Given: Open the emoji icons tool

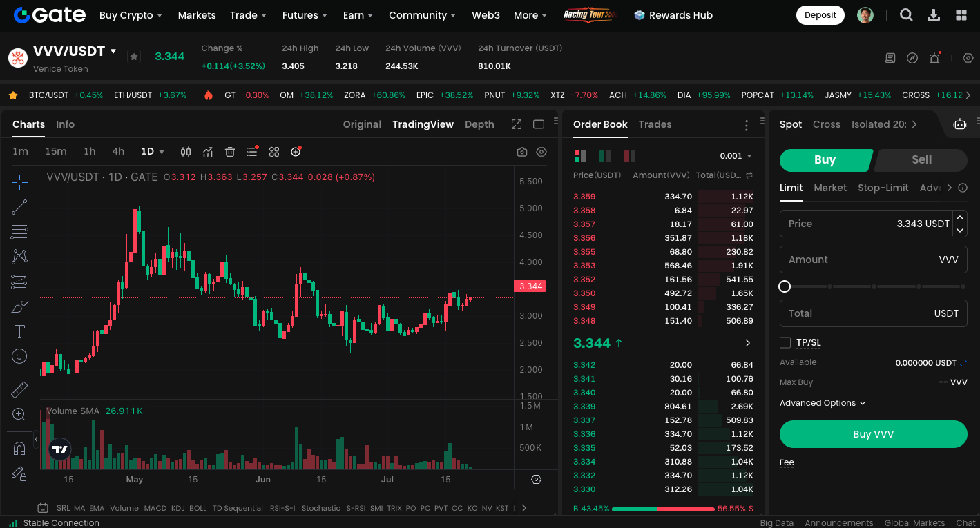Looking at the screenshot, I should coord(19,356).
